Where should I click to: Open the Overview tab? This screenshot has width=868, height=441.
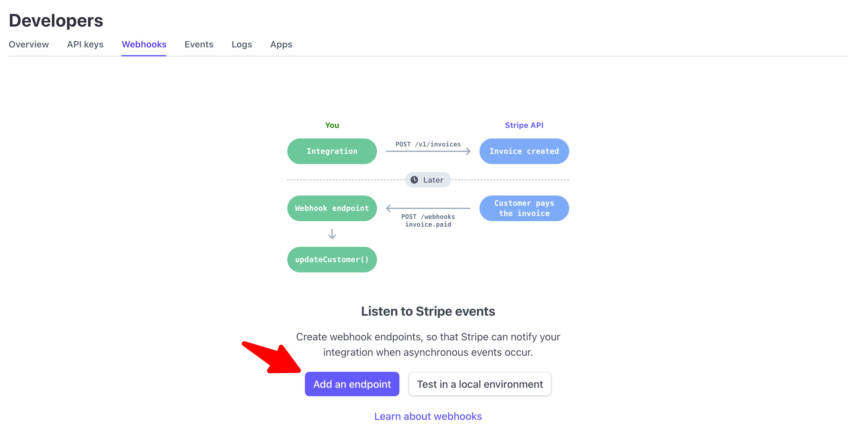click(x=29, y=44)
